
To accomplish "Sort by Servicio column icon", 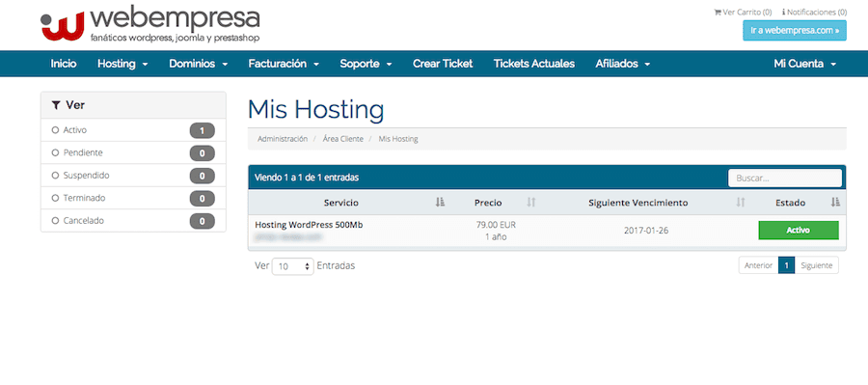I will coord(440,203).
